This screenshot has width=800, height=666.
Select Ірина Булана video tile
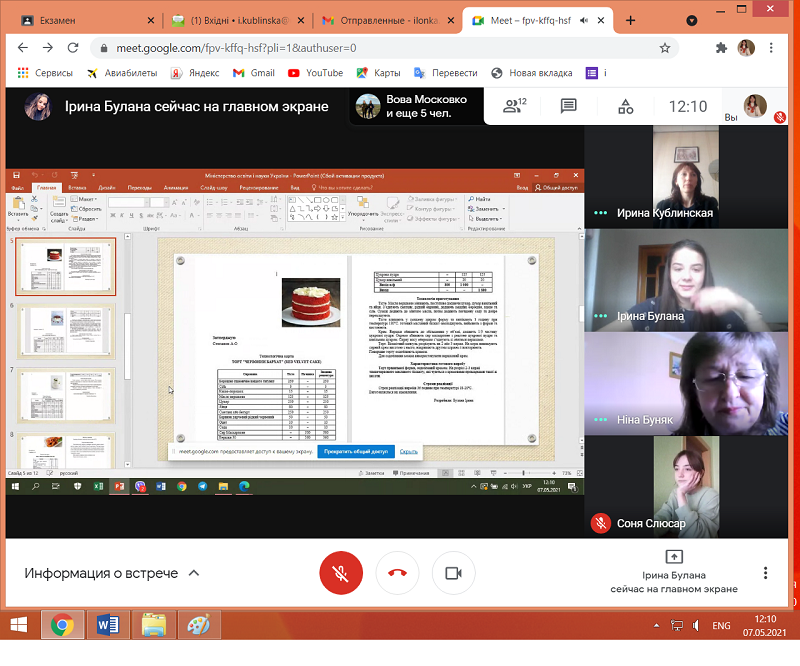[686, 280]
